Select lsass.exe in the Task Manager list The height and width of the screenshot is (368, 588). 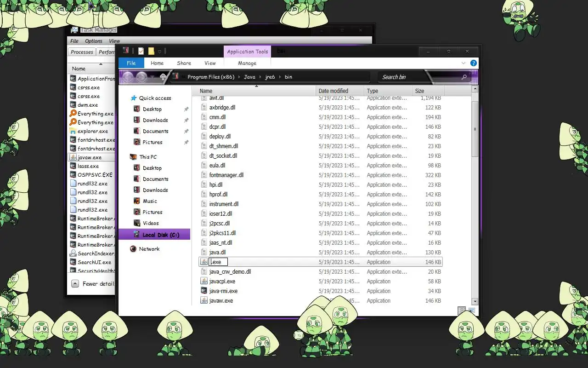coord(92,166)
